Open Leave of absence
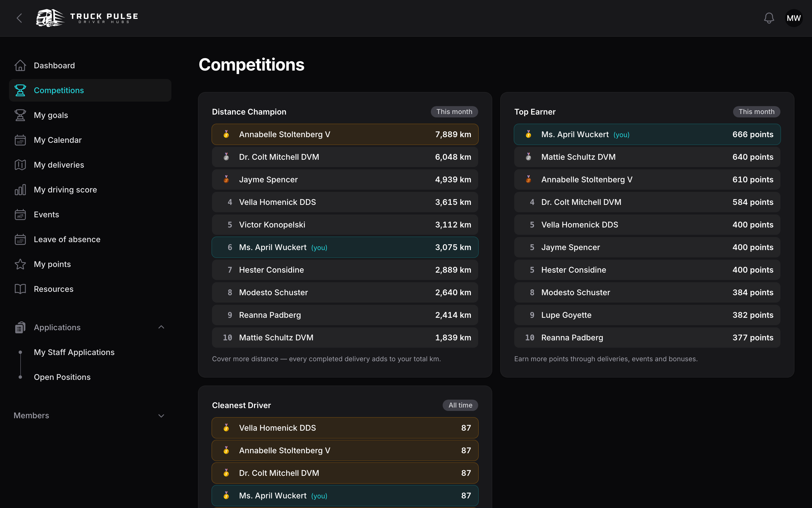This screenshot has height=508, width=812. pos(90,240)
